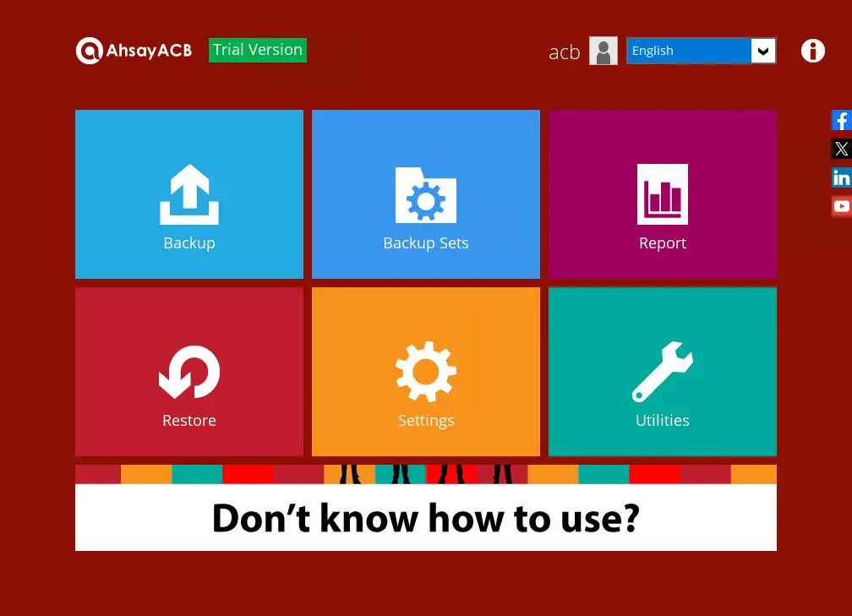This screenshot has width=852, height=616.
Task: Open Settings using the gear icon
Action: click(x=425, y=372)
